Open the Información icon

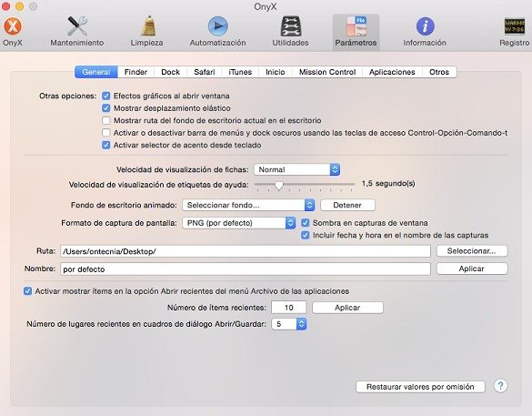click(425, 31)
